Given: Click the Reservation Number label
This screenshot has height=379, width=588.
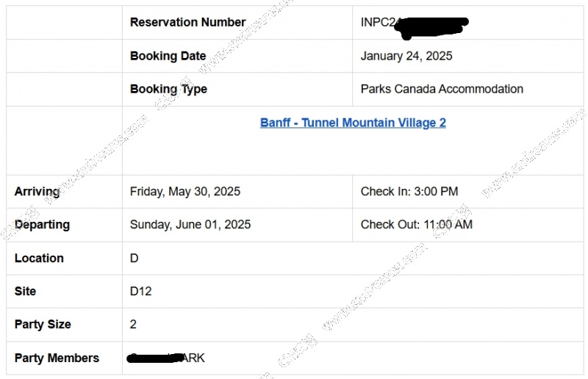Looking at the screenshot, I should [188, 22].
